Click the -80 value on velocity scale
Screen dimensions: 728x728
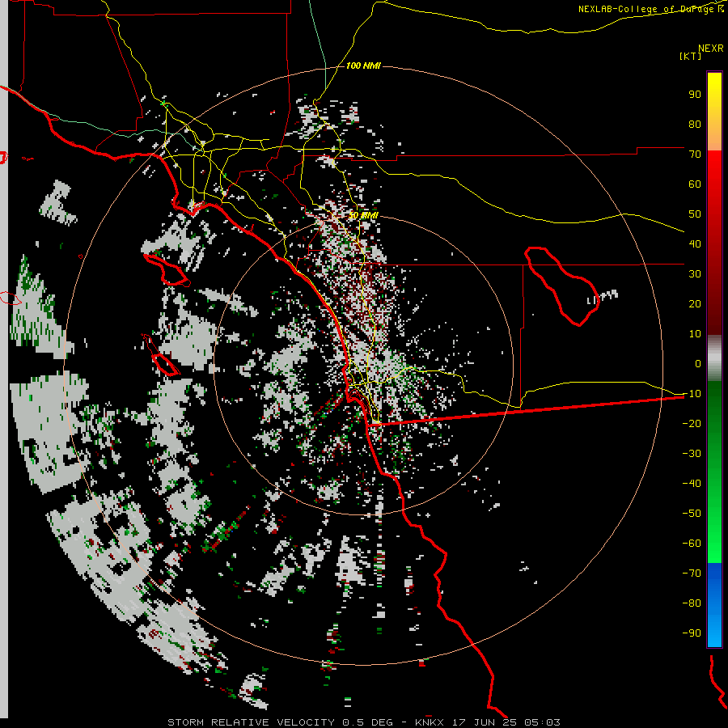tap(692, 603)
